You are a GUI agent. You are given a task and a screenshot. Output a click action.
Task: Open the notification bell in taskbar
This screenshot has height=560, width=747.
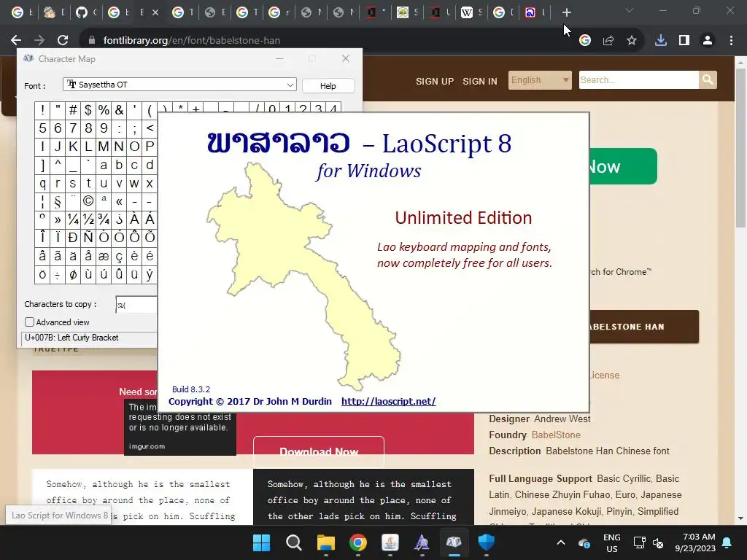pos(727,542)
